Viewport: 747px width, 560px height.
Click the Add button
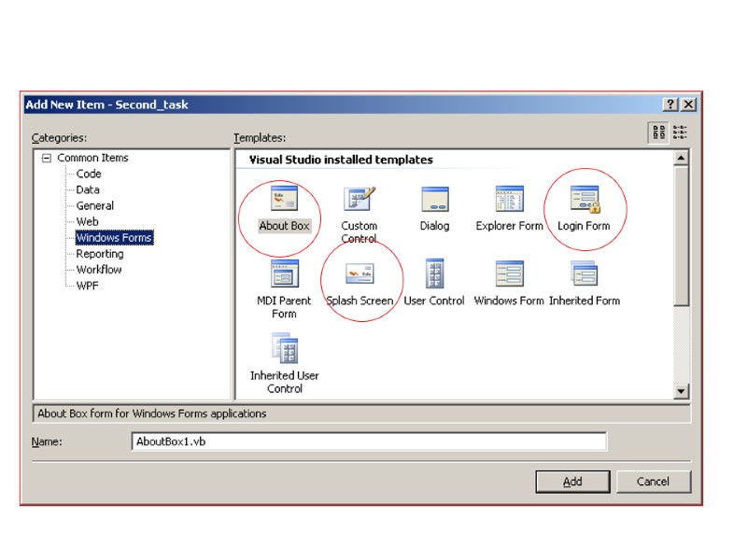click(572, 482)
